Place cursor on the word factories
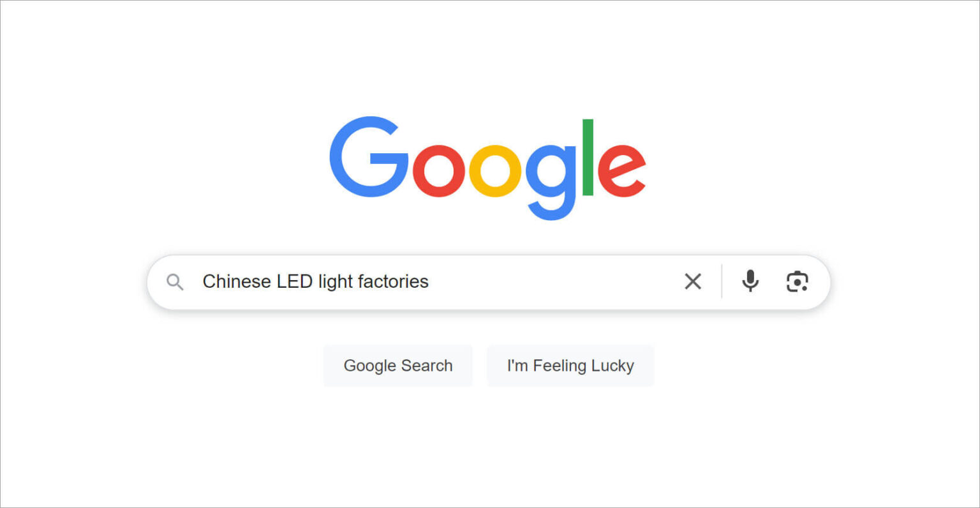The height and width of the screenshot is (508, 980). coord(393,281)
